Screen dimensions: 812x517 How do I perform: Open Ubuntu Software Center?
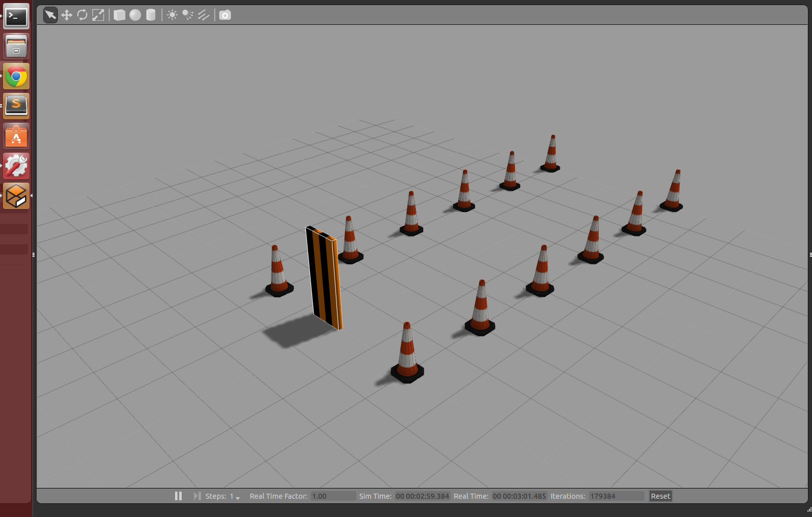tap(16, 136)
